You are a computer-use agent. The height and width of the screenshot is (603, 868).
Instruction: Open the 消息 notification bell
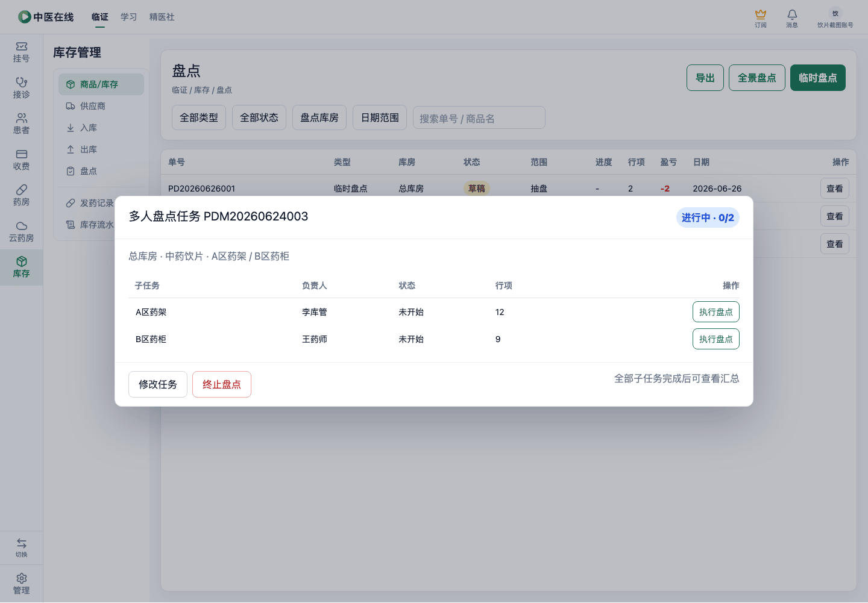792,18
